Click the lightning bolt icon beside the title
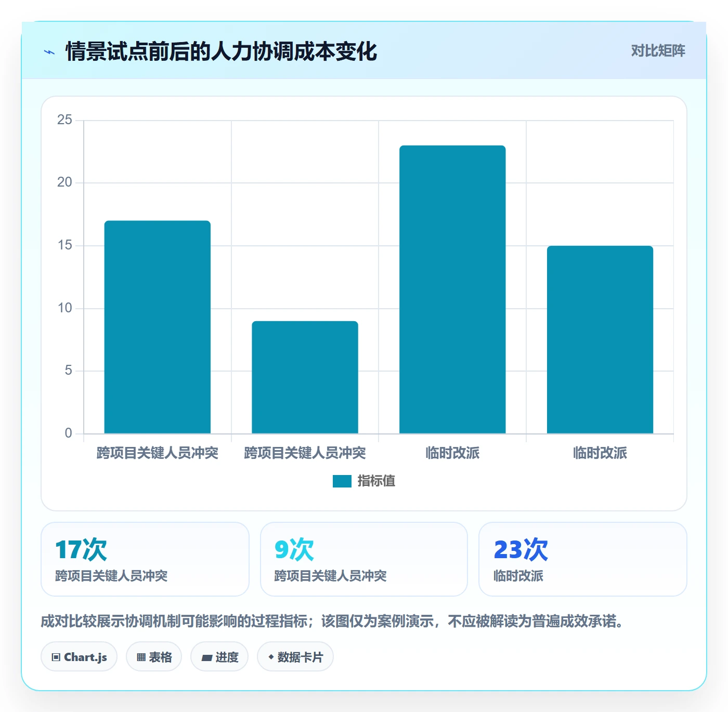The image size is (728, 712). pos(49,52)
